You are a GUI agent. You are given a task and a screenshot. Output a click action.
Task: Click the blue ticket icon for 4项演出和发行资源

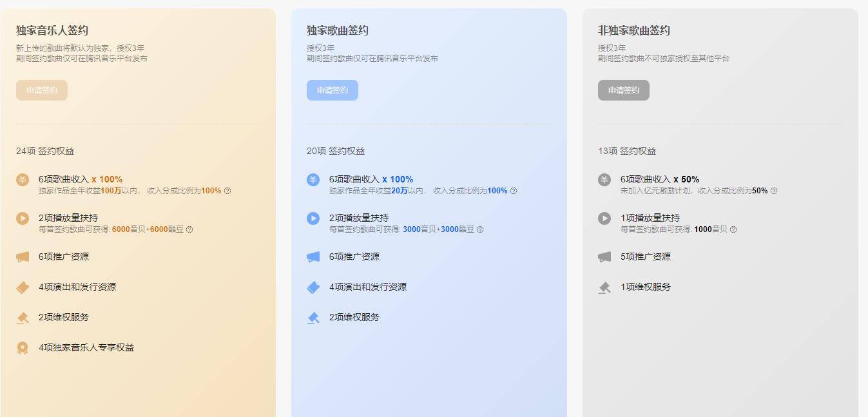pos(313,287)
